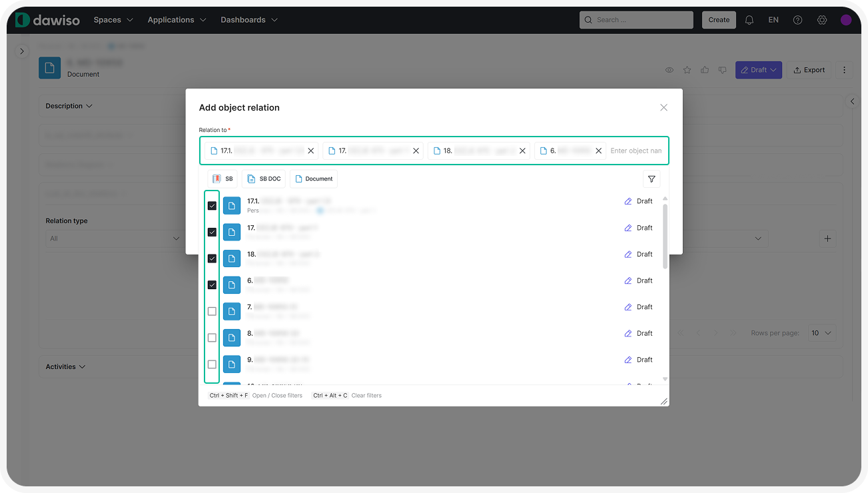
Task: Open the three-dot more options menu
Action: pos(844,70)
